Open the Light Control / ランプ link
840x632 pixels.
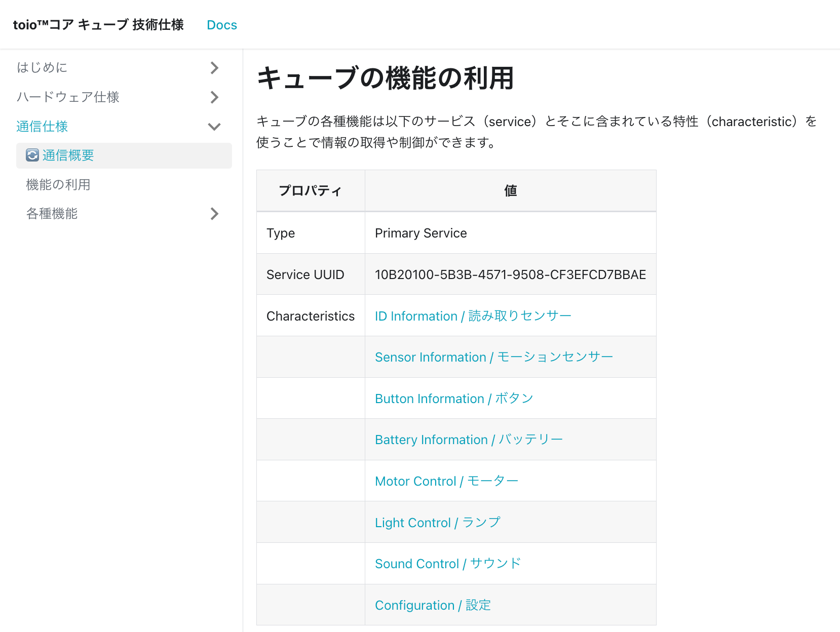coord(437,522)
